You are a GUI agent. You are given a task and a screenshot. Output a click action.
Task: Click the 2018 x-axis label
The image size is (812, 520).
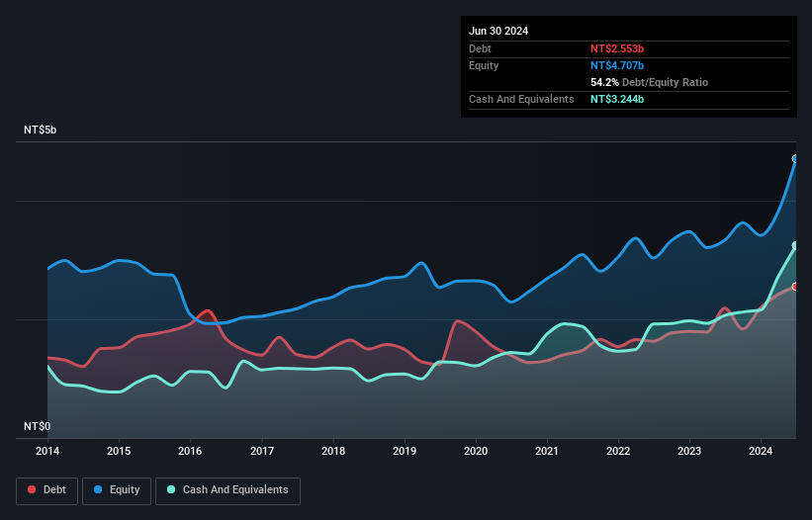pos(333,451)
